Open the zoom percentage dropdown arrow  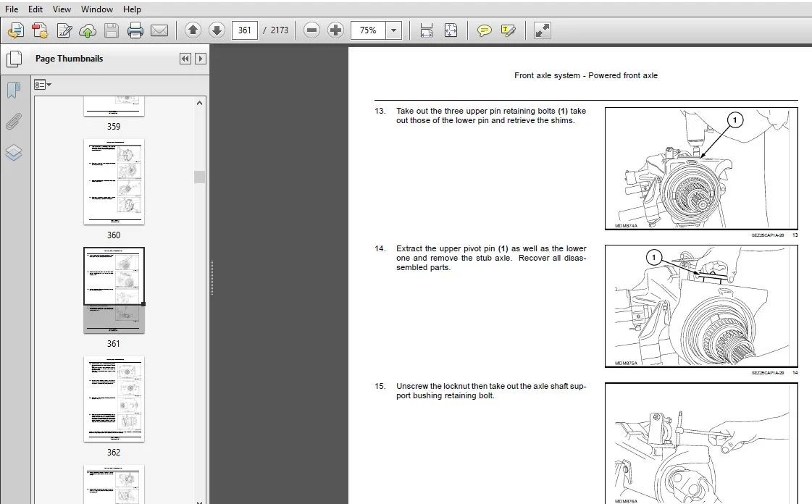click(393, 30)
